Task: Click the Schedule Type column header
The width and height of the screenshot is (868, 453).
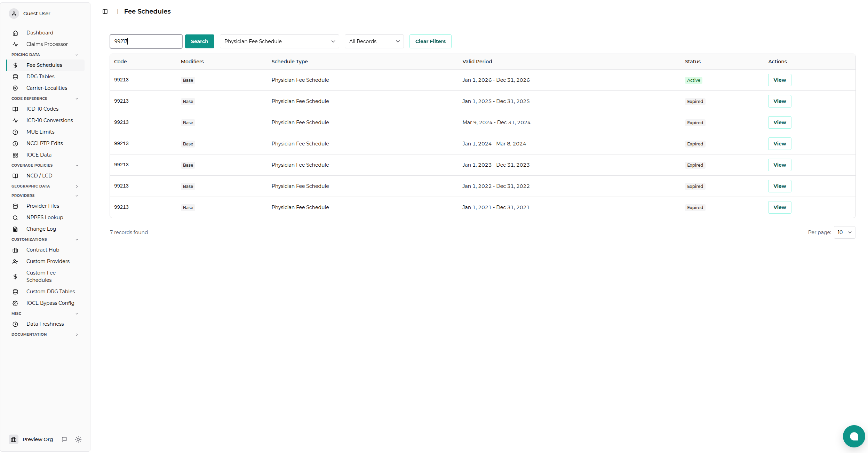Action: click(289, 62)
